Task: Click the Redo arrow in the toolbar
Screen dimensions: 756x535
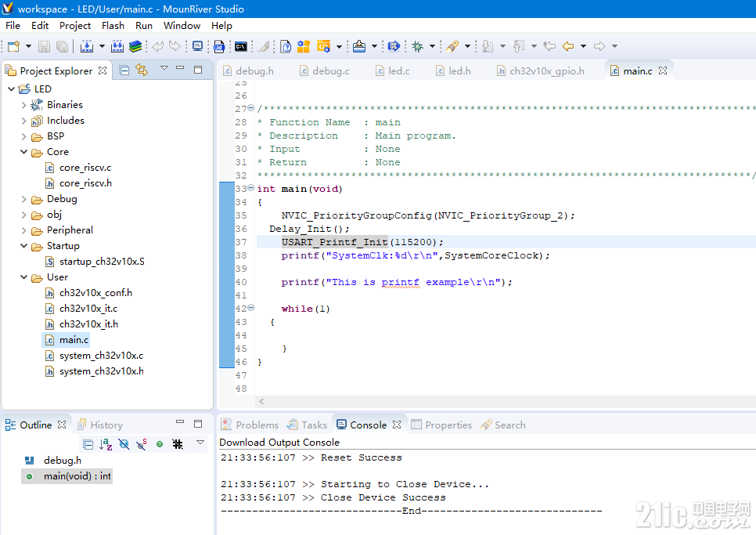Action: (x=175, y=46)
